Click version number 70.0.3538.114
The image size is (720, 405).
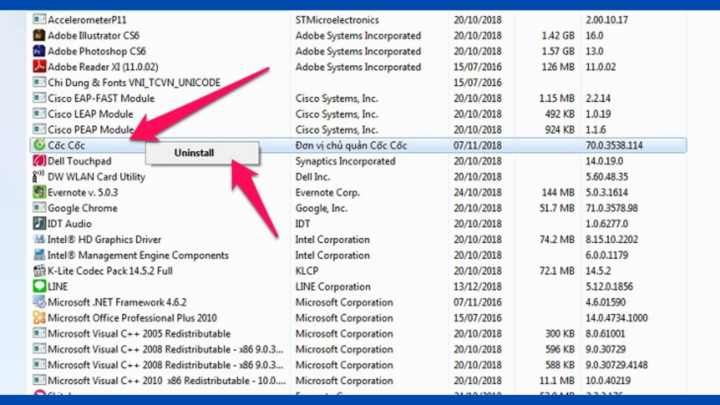tap(614, 146)
